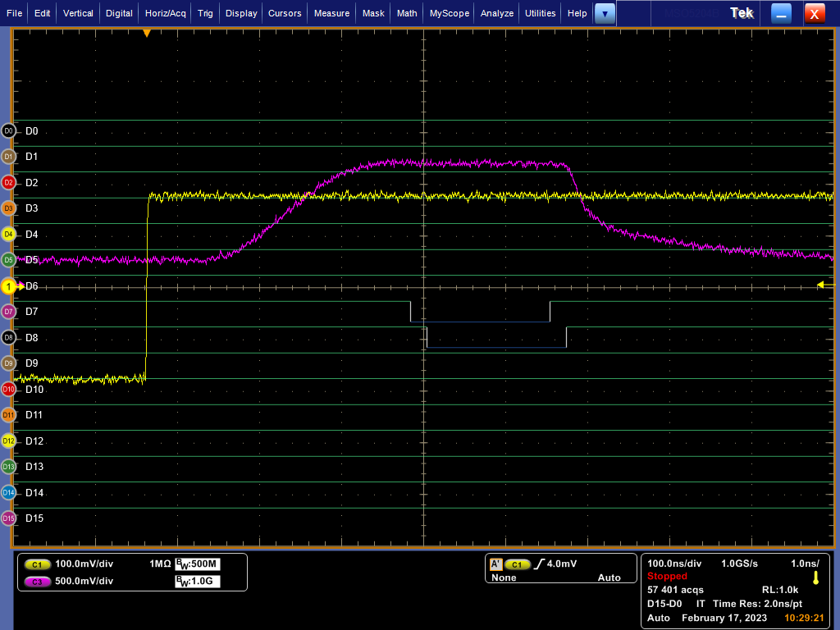
Task: Toggle the C1 channel badge in readout
Action: (x=37, y=564)
